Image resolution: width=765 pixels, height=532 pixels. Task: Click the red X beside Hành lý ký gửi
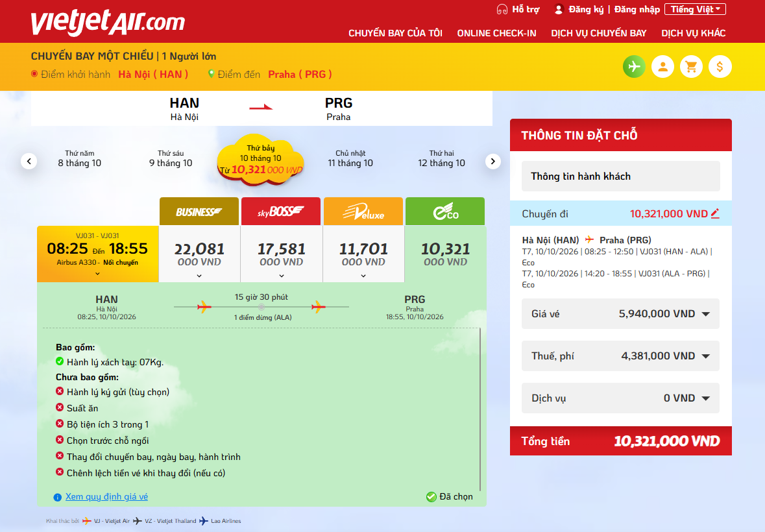(60, 391)
